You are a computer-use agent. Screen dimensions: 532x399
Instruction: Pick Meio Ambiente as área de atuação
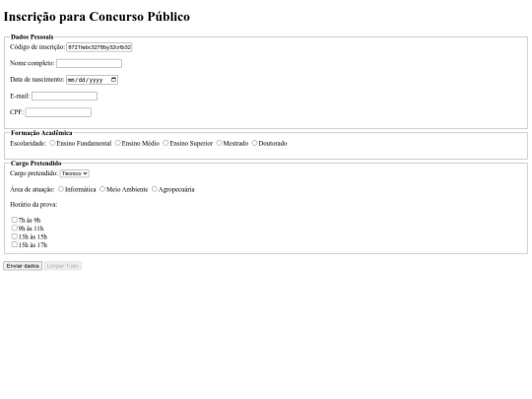[x=102, y=189]
